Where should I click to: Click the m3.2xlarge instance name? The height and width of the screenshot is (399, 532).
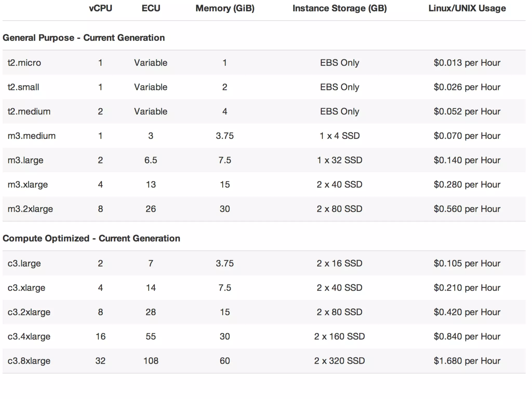click(30, 209)
